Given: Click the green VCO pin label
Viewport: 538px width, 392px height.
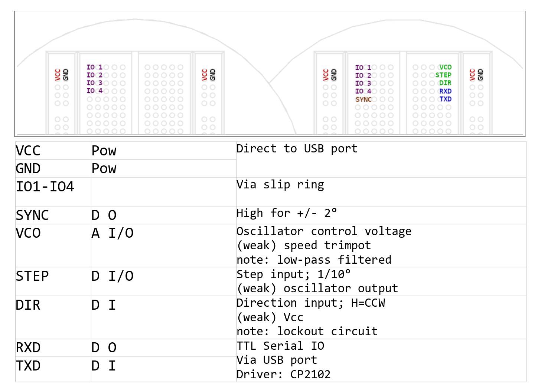Looking at the screenshot, I should tap(445, 67).
